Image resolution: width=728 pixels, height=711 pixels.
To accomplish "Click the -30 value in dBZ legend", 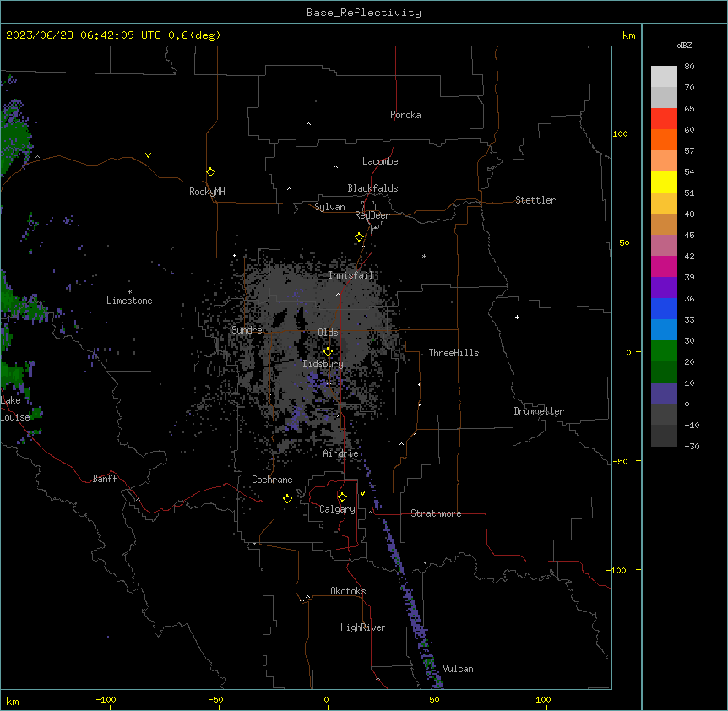I will tap(692, 446).
